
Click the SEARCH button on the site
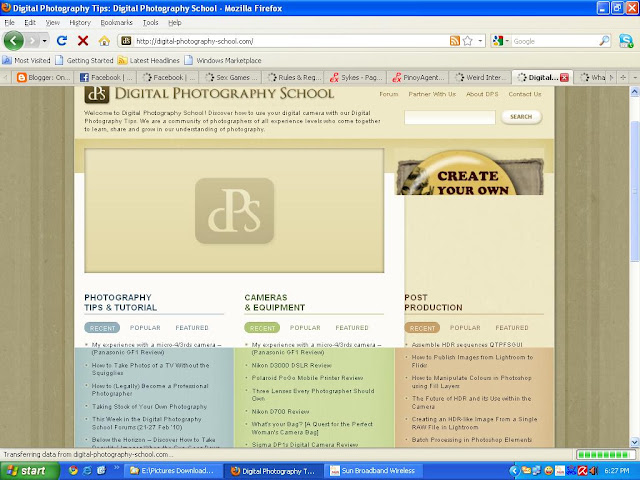521,117
